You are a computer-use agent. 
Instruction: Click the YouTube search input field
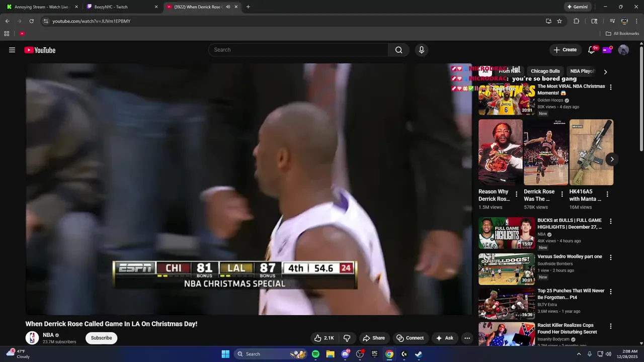pos(298,50)
